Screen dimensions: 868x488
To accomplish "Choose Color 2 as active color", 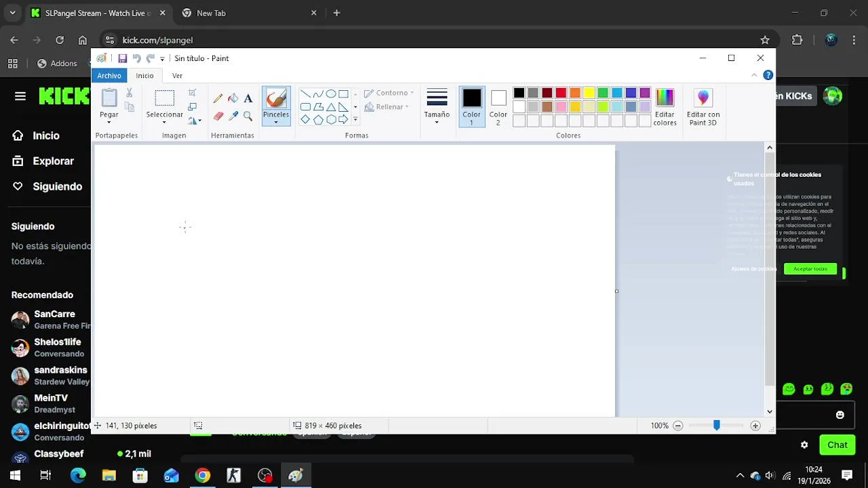I will [x=498, y=106].
